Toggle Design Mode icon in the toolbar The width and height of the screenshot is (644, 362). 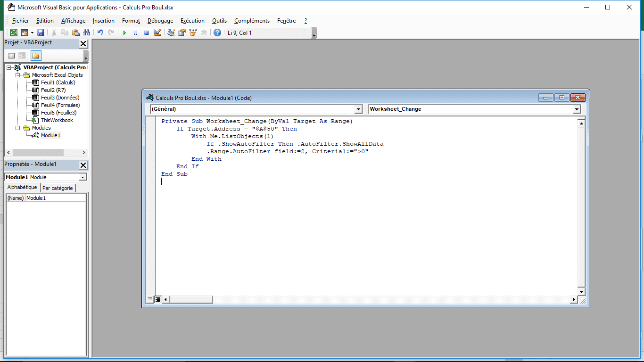click(157, 33)
